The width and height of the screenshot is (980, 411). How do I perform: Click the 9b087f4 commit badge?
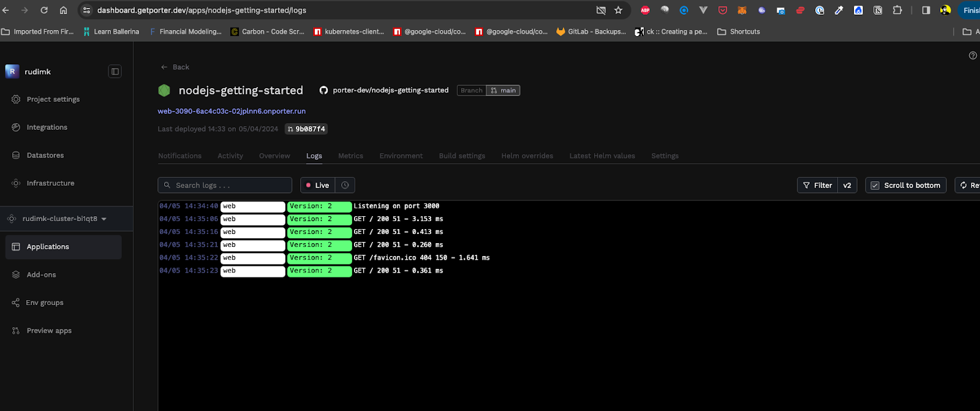[x=306, y=129]
